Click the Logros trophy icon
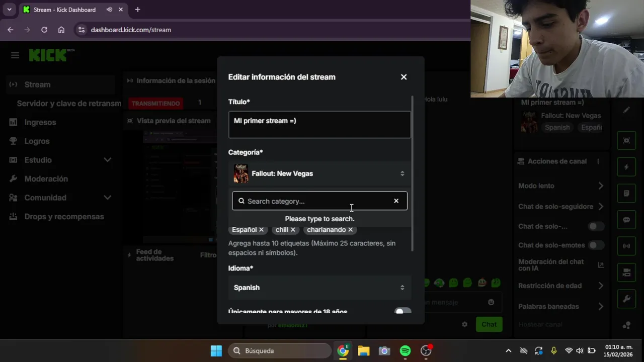 [x=14, y=141]
